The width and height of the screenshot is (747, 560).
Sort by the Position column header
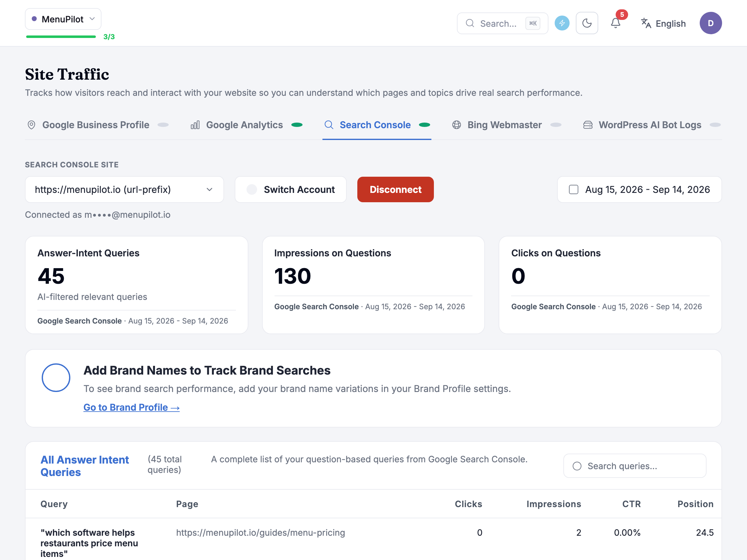[x=695, y=504]
